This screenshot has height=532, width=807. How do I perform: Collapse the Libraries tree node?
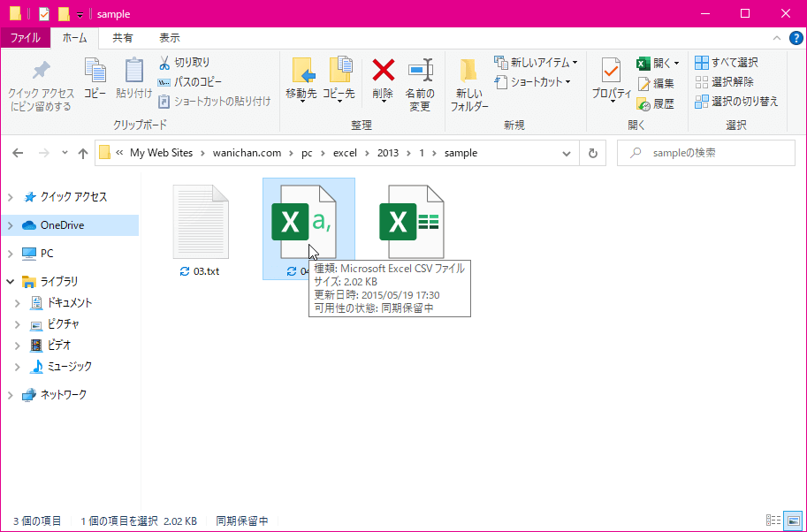tap(11, 281)
